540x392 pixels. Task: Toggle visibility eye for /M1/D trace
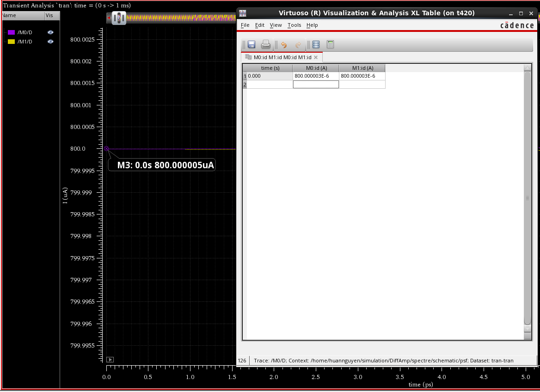[50, 42]
